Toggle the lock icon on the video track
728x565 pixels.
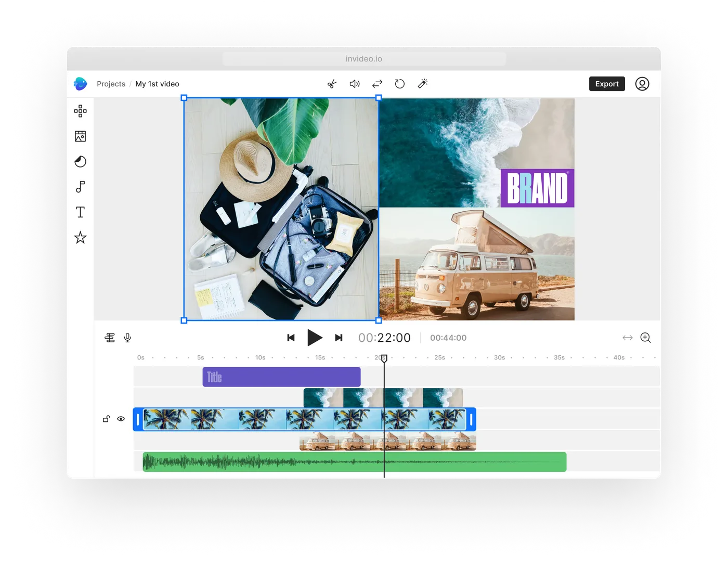click(107, 419)
